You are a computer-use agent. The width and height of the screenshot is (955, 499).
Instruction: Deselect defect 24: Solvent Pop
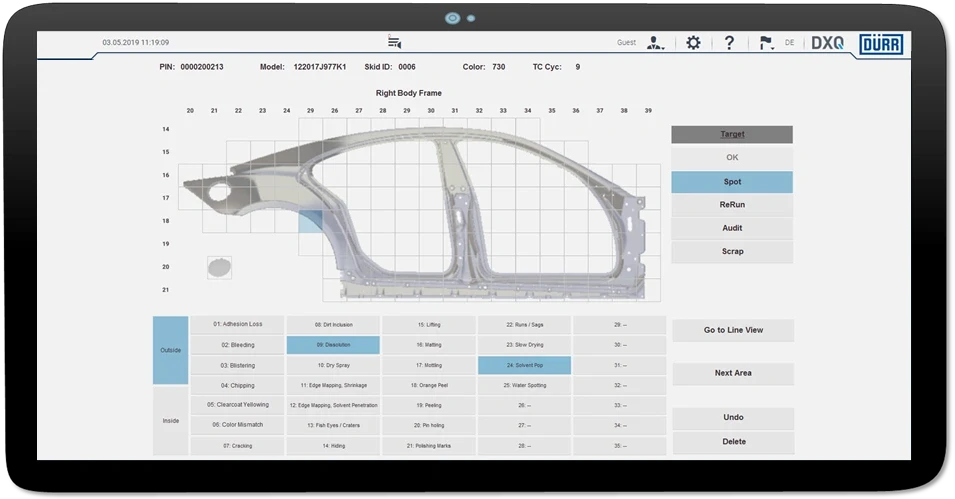pyautogui.click(x=524, y=366)
